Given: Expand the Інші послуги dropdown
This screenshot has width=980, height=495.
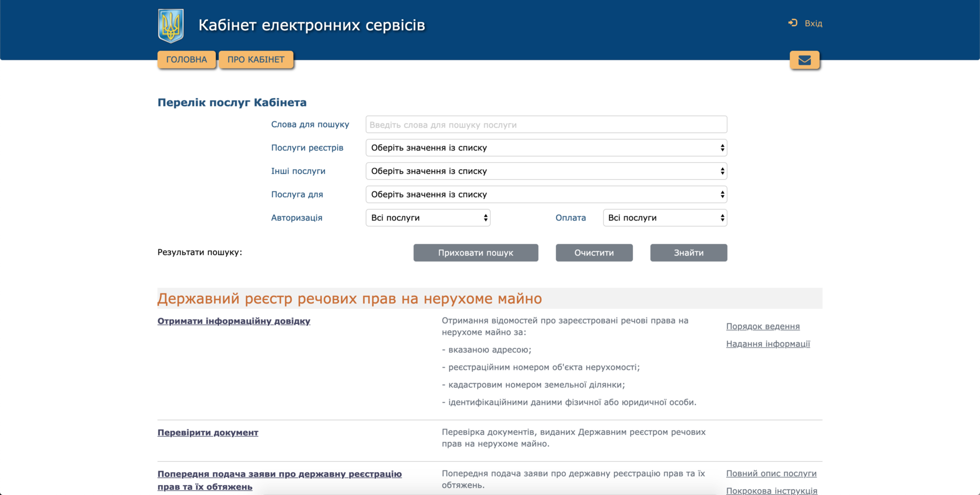Looking at the screenshot, I should pyautogui.click(x=546, y=171).
